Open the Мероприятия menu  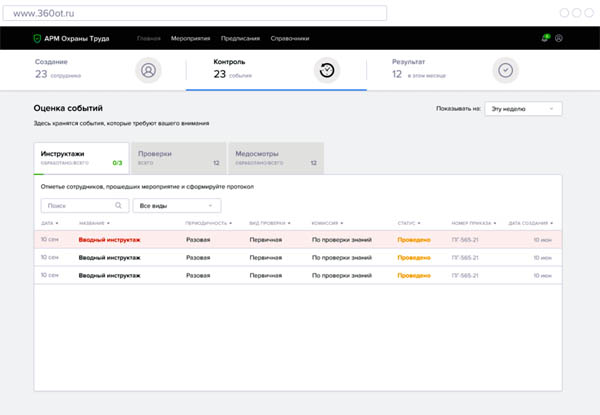coord(190,38)
